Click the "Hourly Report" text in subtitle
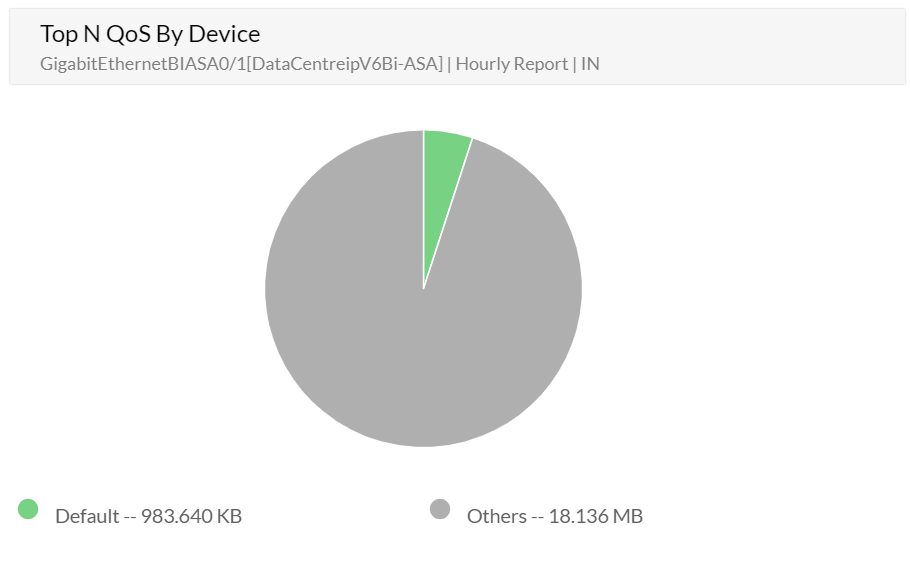This screenshot has height=576, width=910. pos(510,64)
